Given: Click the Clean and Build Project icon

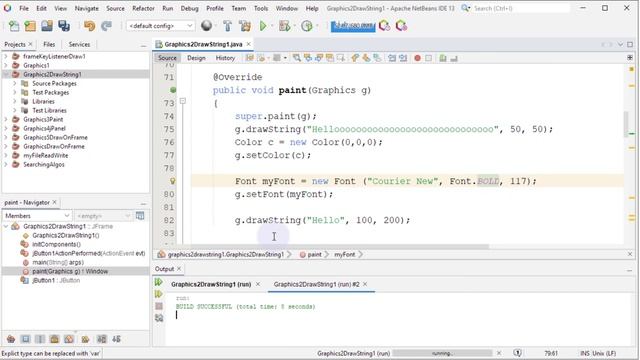Looking at the screenshot, I should 245,26.
